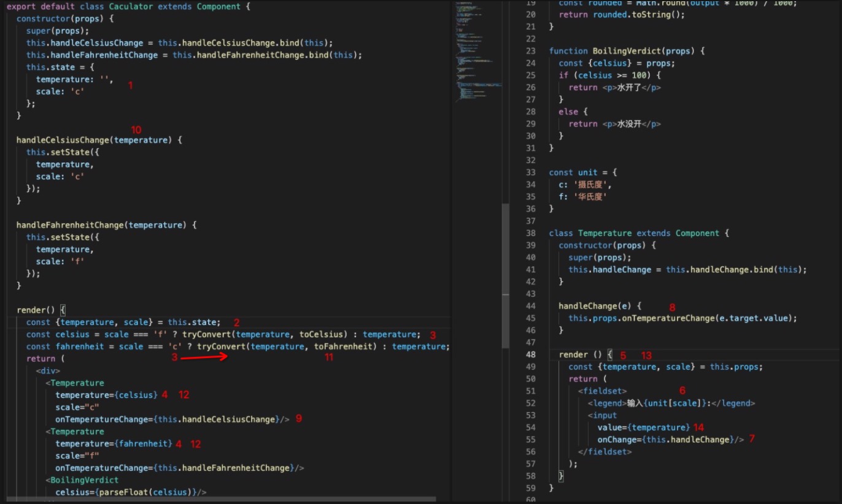Click the 'toFahrenheit' argument
842x504 pixels.
click(x=343, y=346)
